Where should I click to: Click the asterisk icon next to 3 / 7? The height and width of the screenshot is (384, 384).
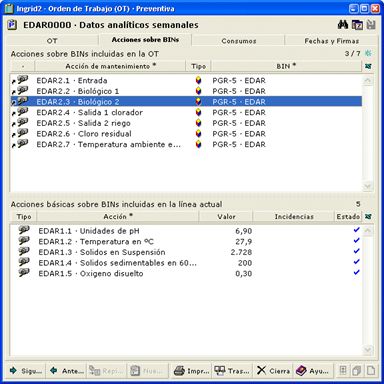tap(368, 53)
